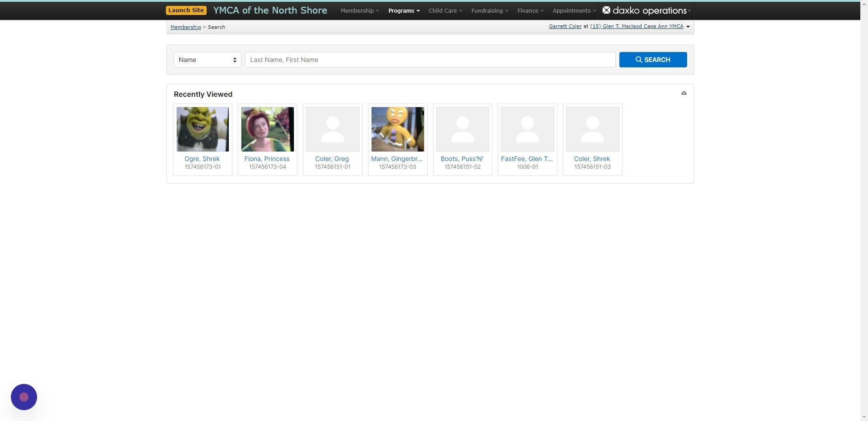Open the Coler, Shrek name link

click(x=592, y=159)
